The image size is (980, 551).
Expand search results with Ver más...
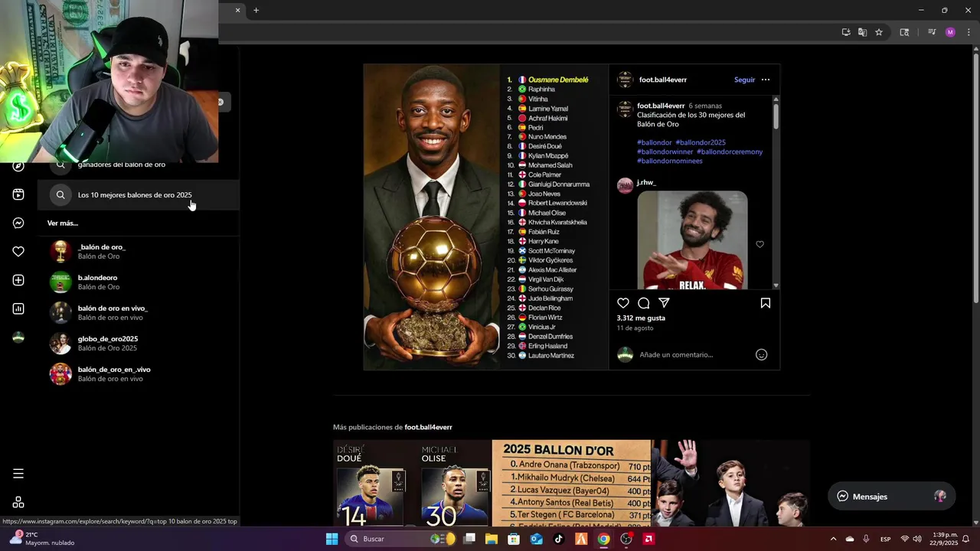pos(63,223)
